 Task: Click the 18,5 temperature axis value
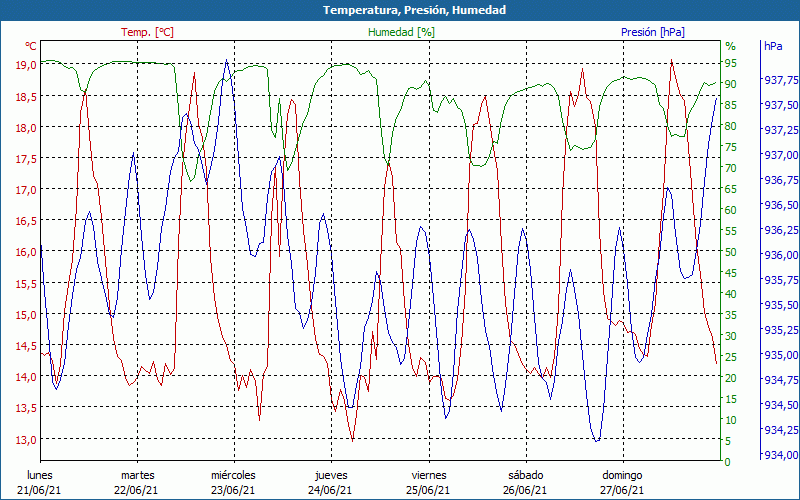coord(27,96)
